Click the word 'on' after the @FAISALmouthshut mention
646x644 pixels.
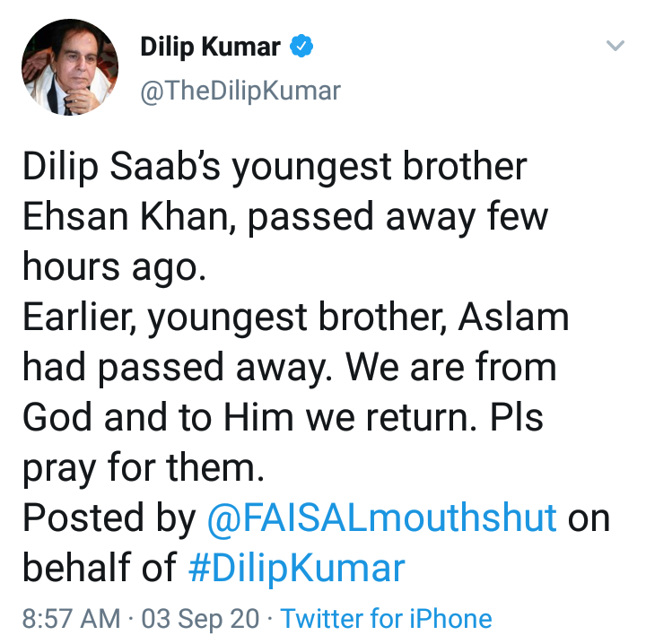(x=589, y=519)
